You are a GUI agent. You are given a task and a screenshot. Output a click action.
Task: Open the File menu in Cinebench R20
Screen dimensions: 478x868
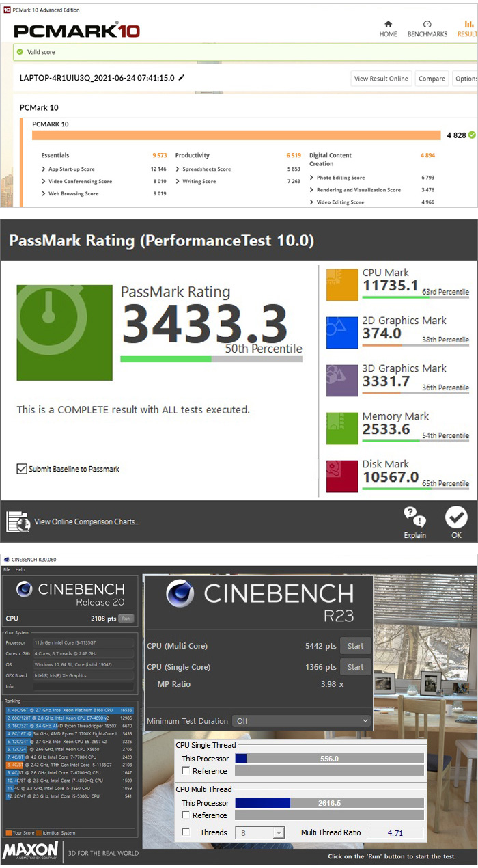[x=7, y=569]
